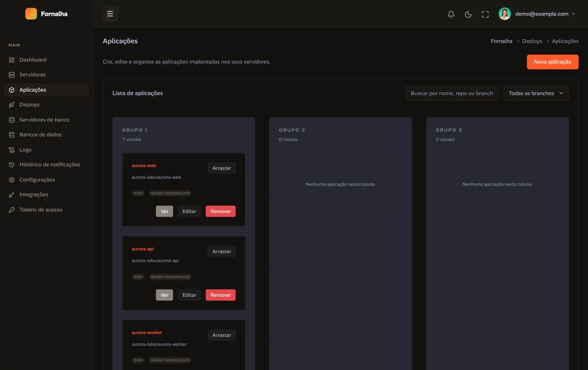This screenshot has width=588, height=370.
Task: Click the 7 visíveis count text
Action: [x=131, y=140]
